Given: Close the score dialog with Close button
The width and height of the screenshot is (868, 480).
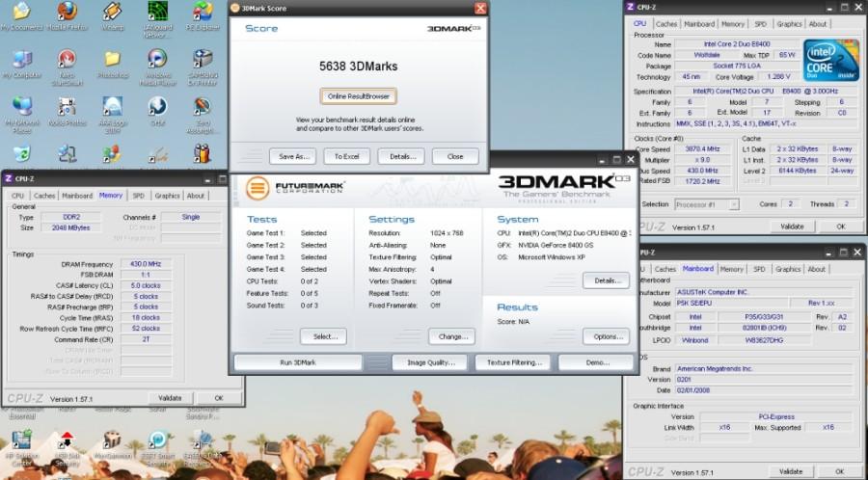Looking at the screenshot, I should [455, 156].
